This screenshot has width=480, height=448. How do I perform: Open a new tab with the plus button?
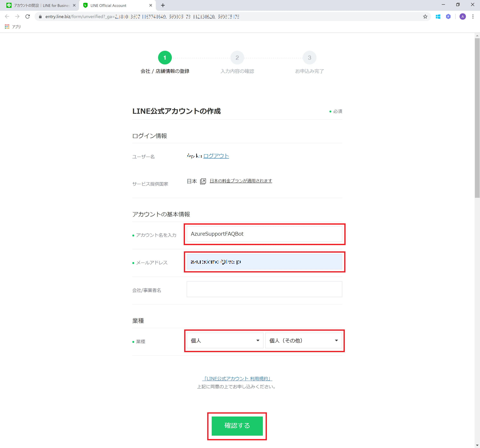click(163, 5)
